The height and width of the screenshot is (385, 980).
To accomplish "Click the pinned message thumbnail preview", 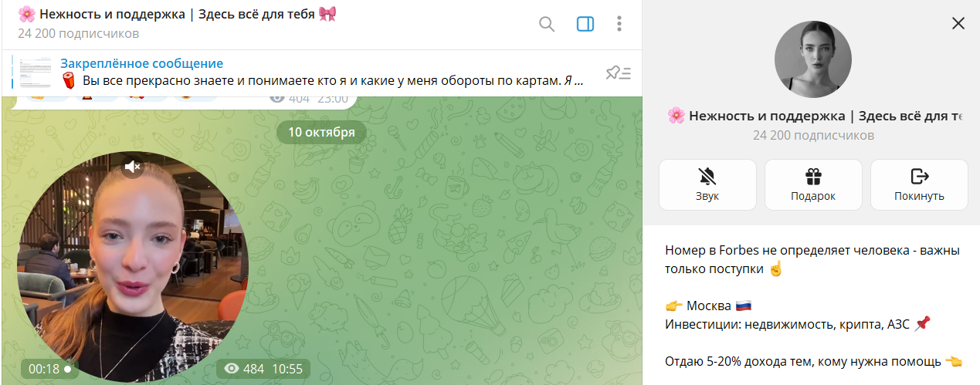I will coord(36,72).
